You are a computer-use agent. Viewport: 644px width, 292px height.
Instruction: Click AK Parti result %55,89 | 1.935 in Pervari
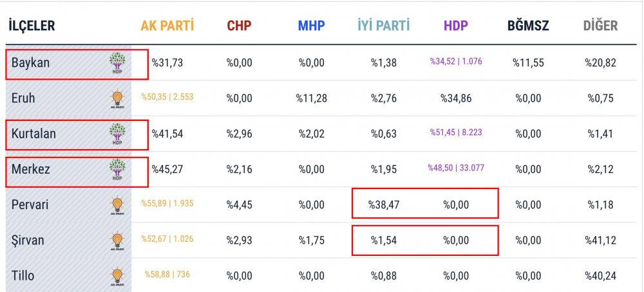tap(167, 203)
